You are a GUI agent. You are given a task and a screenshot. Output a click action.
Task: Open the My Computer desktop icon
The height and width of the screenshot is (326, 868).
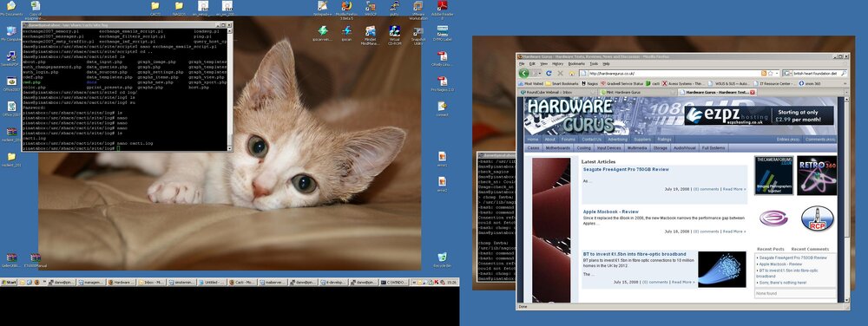pyautogui.click(x=11, y=33)
